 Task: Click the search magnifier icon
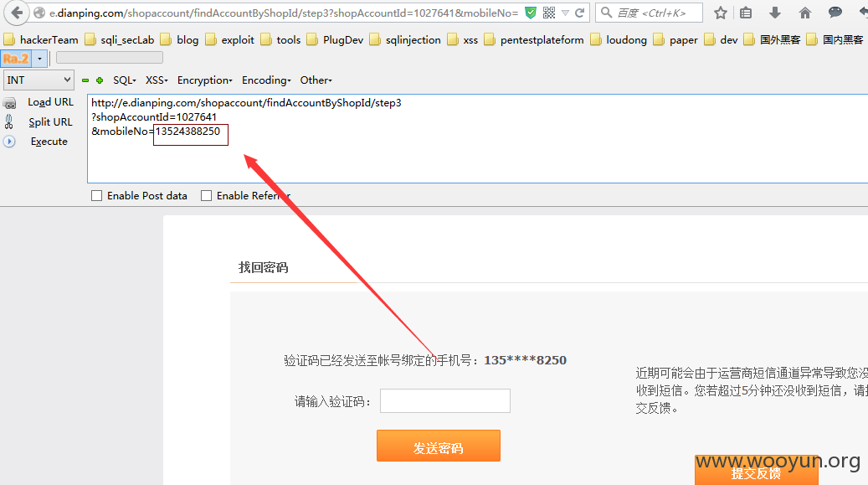tap(607, 13)
